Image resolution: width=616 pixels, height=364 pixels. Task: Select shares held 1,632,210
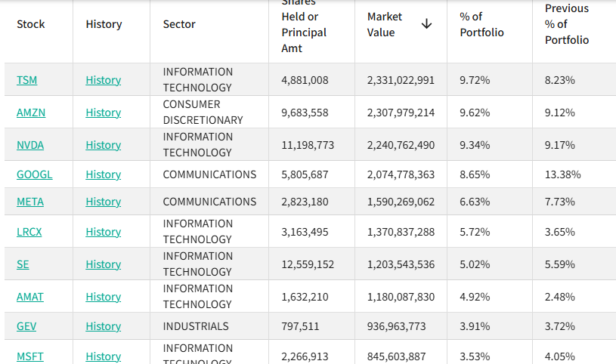click(305, 298)
